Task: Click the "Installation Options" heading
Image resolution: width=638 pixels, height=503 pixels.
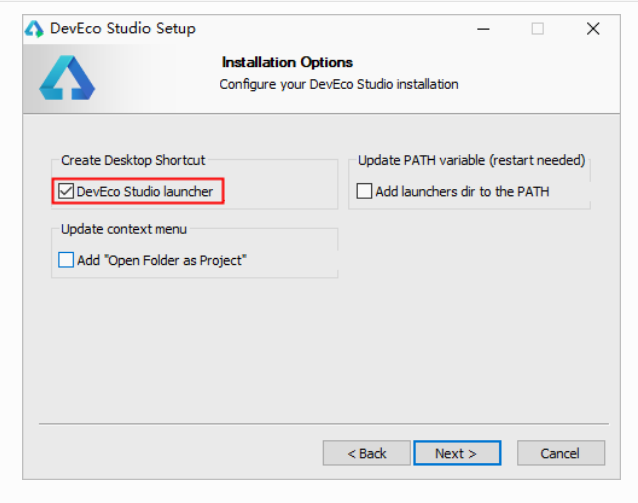Action: click(x=287, y=63)
